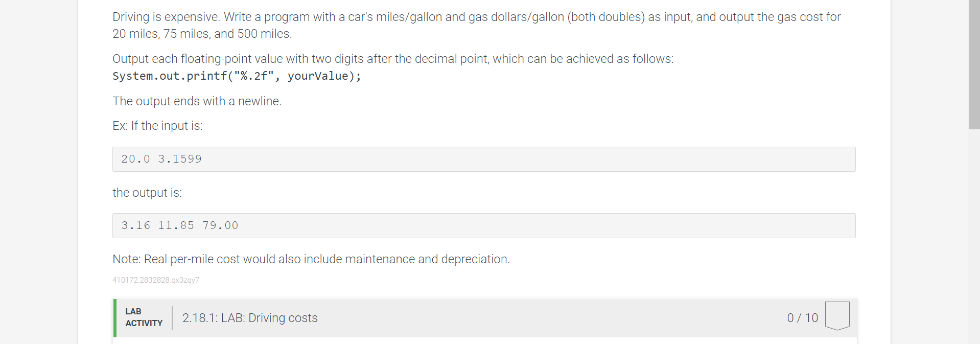Open the lab titled 2.18.1: LAB: Driving costs
980x344 pixels.
coord(250,318)
